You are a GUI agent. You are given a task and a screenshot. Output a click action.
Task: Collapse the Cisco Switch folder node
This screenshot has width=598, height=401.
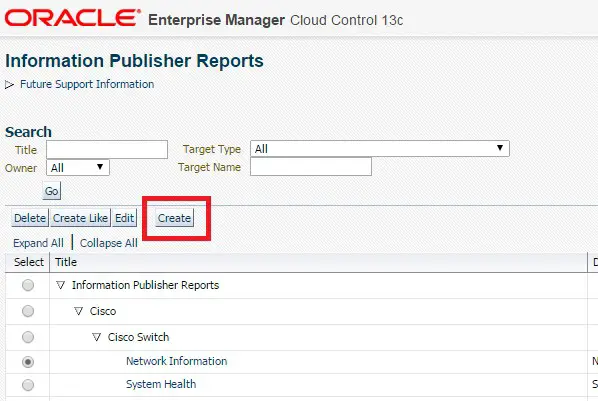(x=96, y=337)
